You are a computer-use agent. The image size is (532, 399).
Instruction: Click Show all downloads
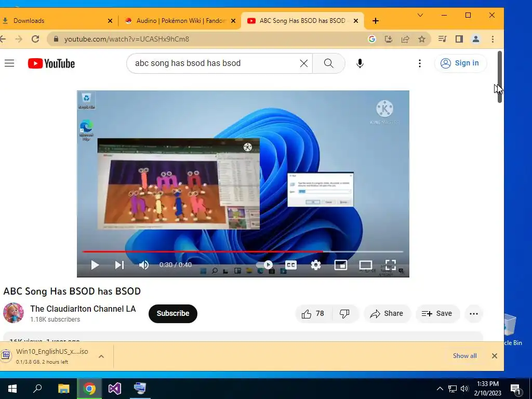coord(464,356)
